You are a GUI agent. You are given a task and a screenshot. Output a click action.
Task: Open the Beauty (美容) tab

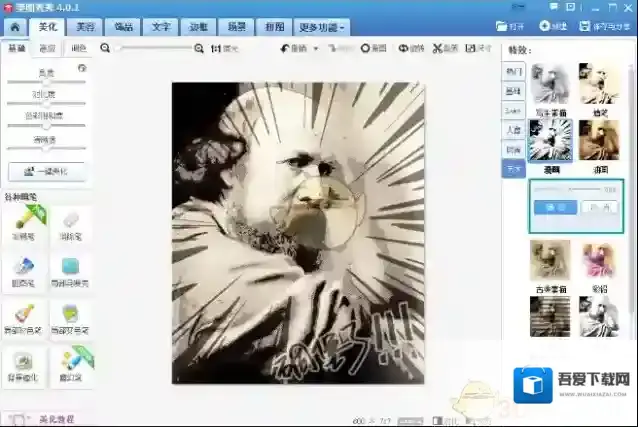pyautogui.click(x=87, y=27)
